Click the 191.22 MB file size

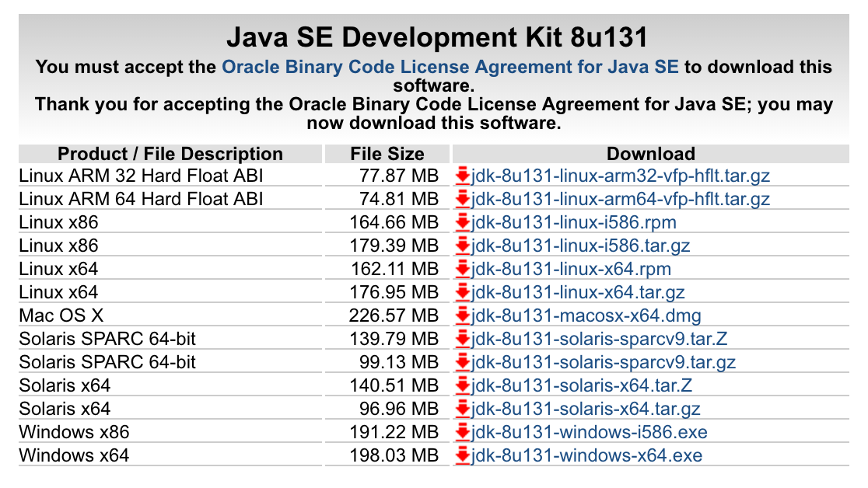coord(394,431)
